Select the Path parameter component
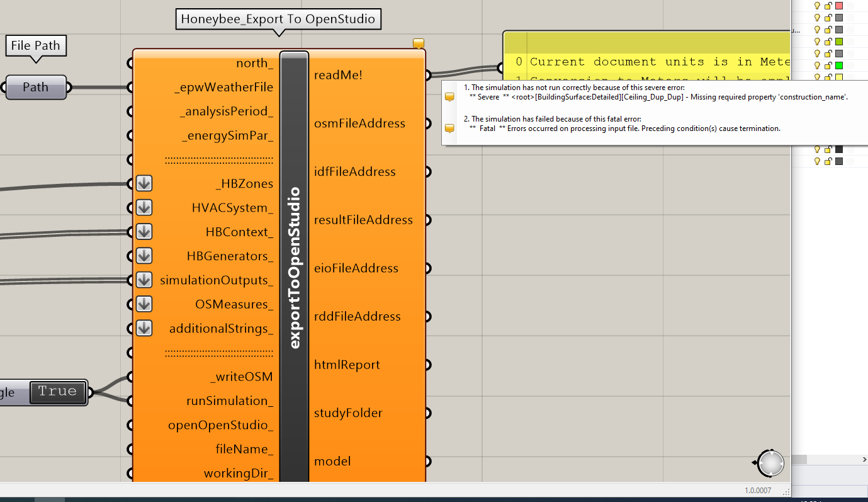This screenshot has width=868, height=502. click(x=36, y=88)
